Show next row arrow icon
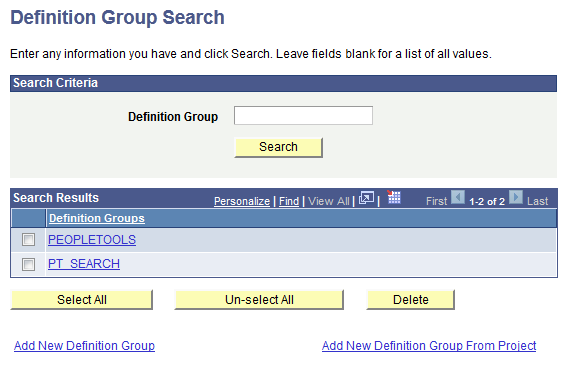This screenshot has width=582, height=379. pyautogui.click(x=516, y=197)
